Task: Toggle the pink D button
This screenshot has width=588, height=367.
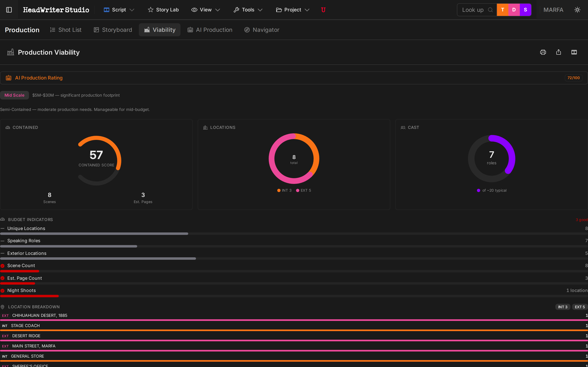Action: [514, 10]
